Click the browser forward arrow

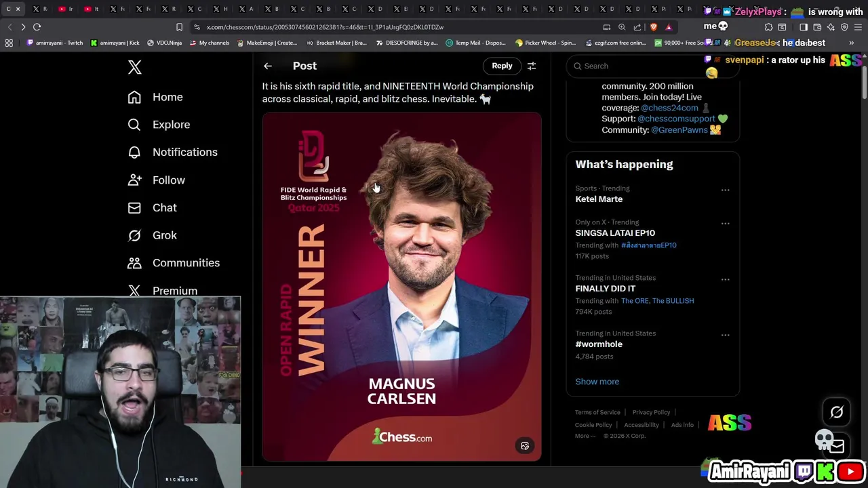click(x=23, y=27)
